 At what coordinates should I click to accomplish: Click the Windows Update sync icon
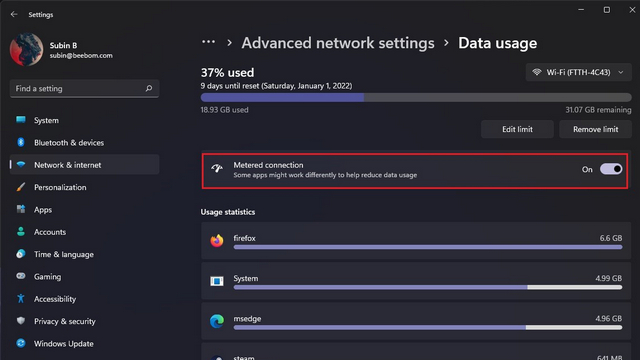click(x=21, y=343)
